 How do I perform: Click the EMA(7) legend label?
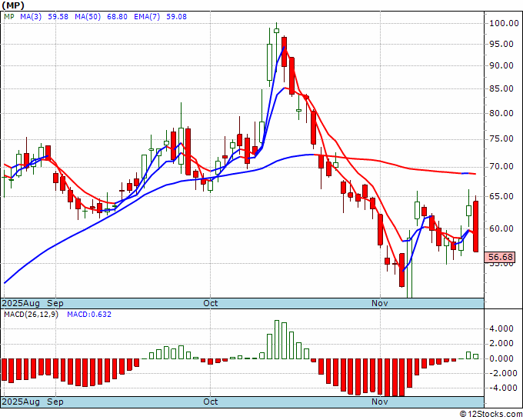(147, 17)
